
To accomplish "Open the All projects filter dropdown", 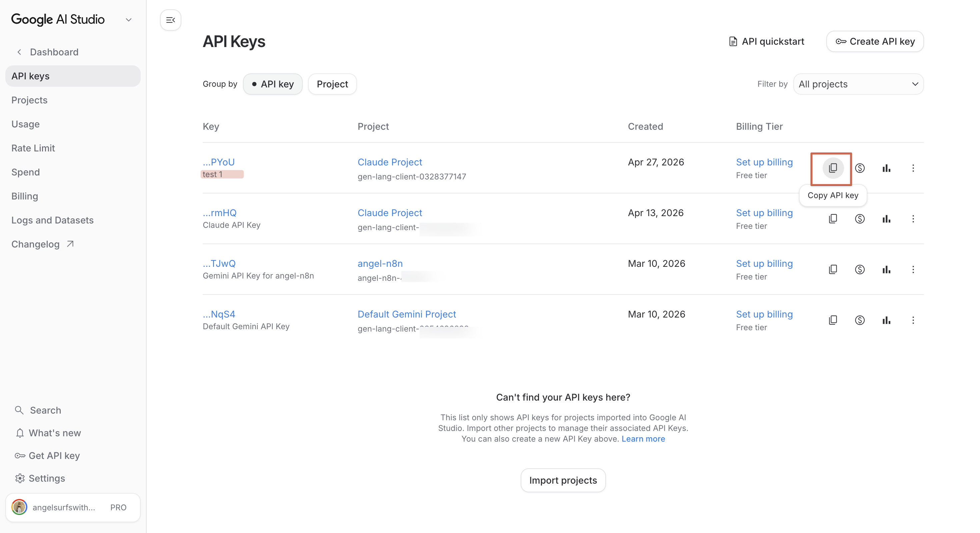I will tap(858, 84).
